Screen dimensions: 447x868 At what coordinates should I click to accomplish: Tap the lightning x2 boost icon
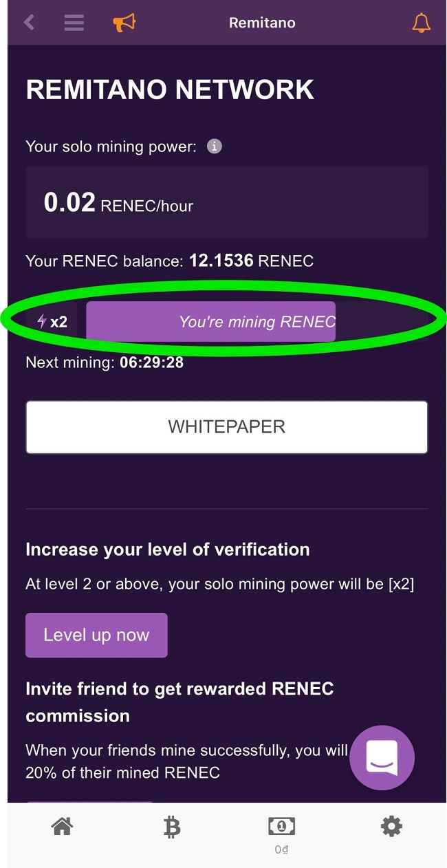[52, 321]
